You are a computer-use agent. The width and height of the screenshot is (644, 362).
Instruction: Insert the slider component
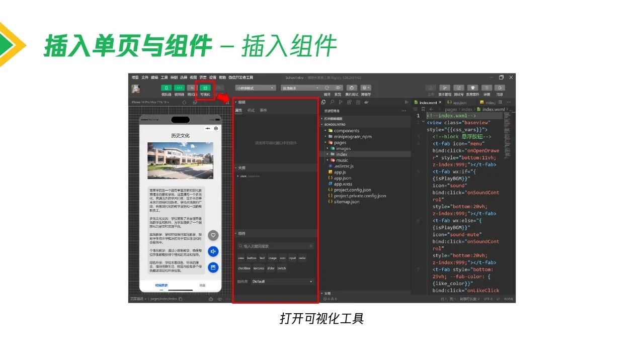point(271,268)
